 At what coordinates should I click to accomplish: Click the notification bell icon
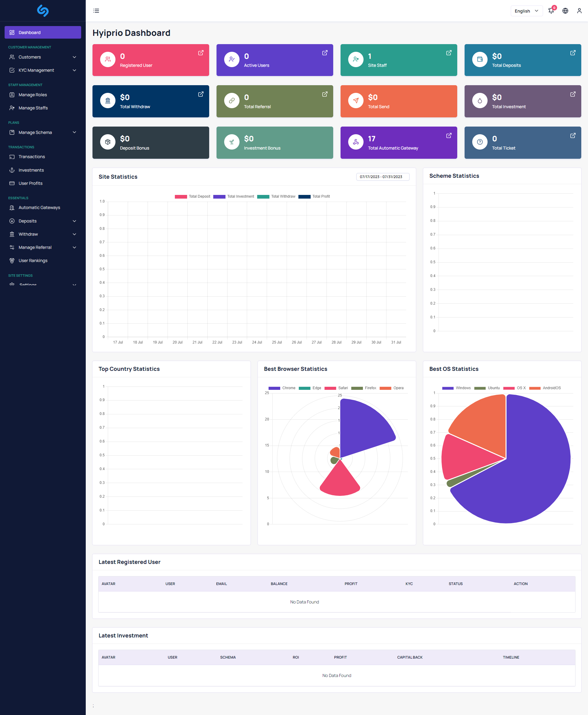coord(551,11)
